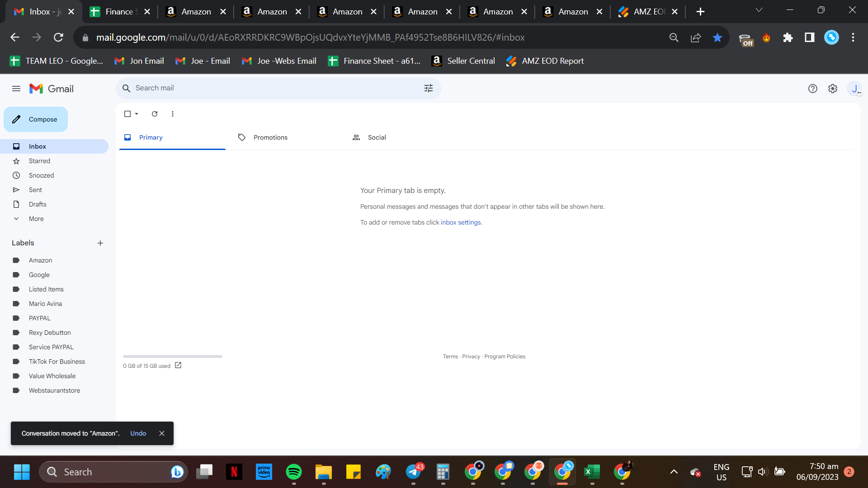Refresh the inbox

click(155, 114)
